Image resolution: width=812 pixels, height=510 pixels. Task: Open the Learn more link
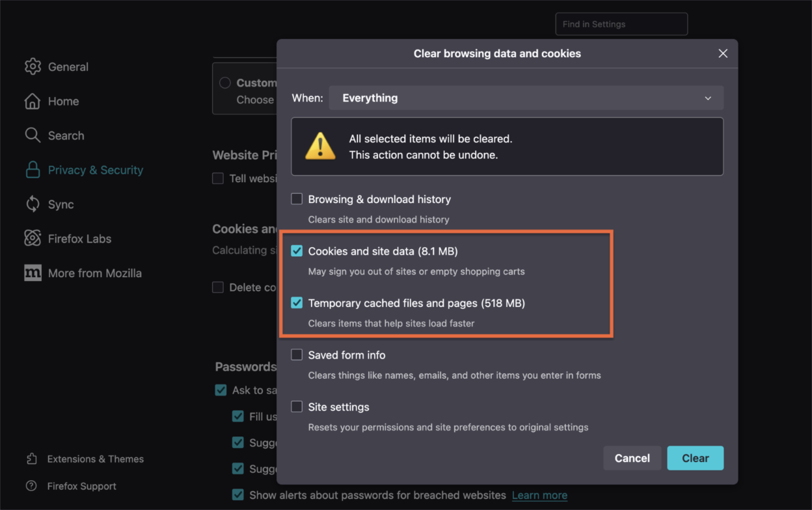tap(539, 495)
